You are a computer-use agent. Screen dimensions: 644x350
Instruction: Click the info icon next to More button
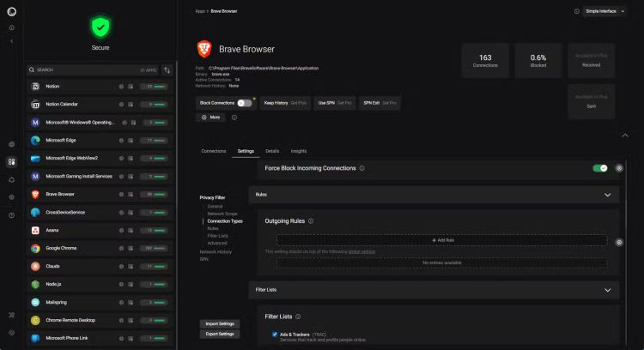coord(234,118)
